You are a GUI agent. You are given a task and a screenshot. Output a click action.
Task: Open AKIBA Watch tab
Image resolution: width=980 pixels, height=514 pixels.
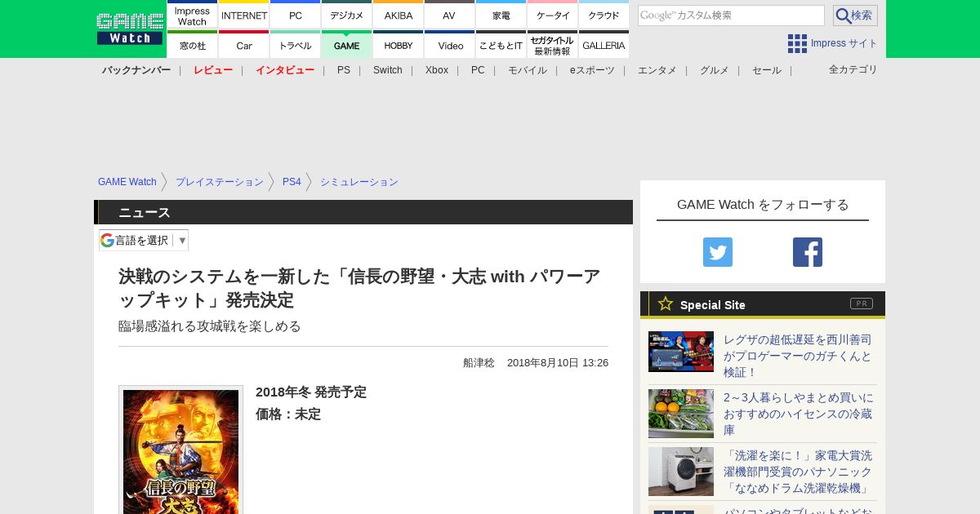tap(399, 15)
